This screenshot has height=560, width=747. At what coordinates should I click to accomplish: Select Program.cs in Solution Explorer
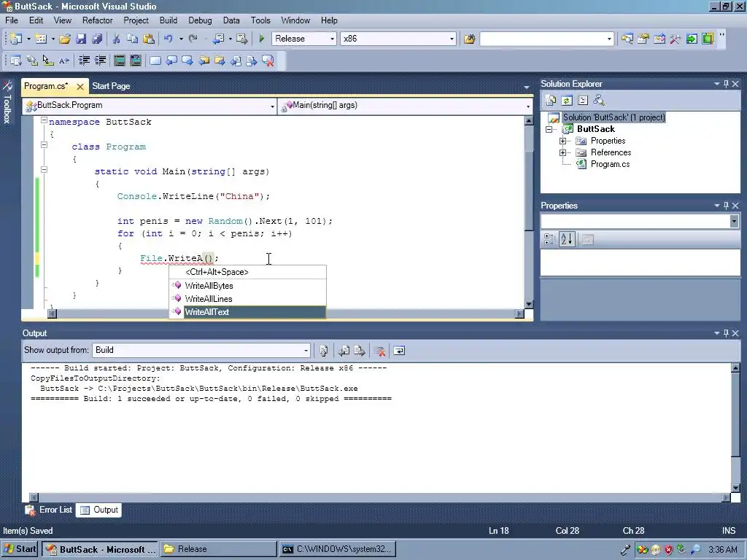[611, 164]
